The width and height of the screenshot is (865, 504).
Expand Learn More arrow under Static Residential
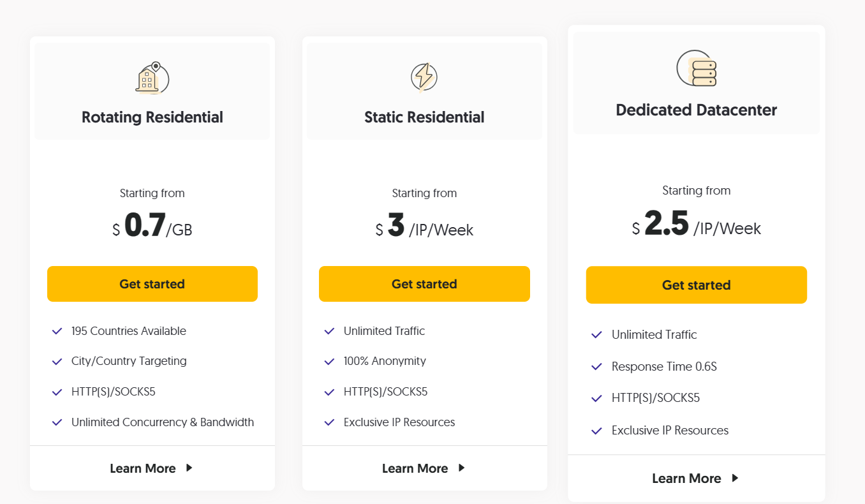click(x=462, y=468)
